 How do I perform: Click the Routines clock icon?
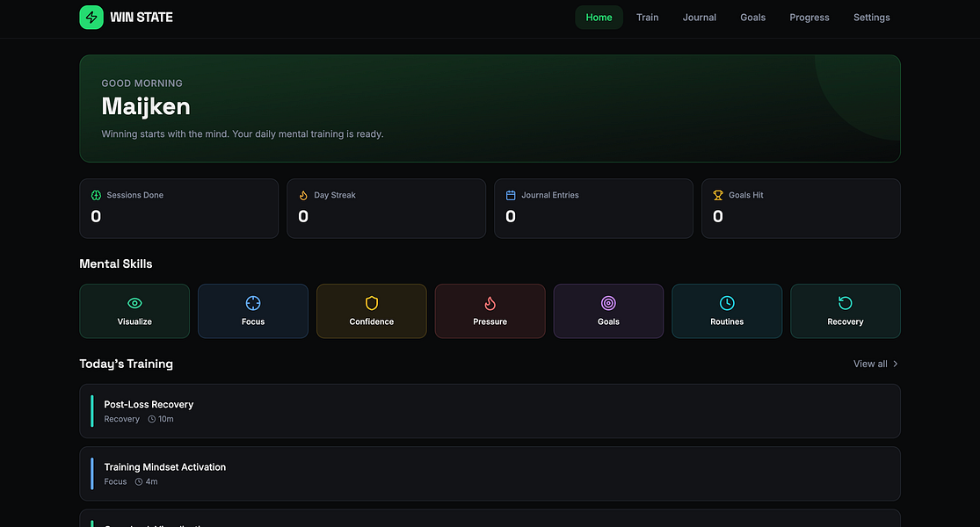click(727, 303)
